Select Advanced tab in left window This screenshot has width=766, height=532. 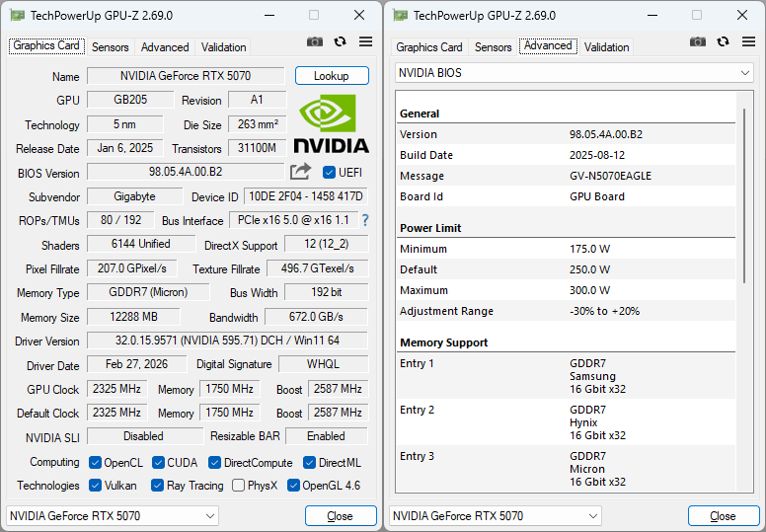165,47
